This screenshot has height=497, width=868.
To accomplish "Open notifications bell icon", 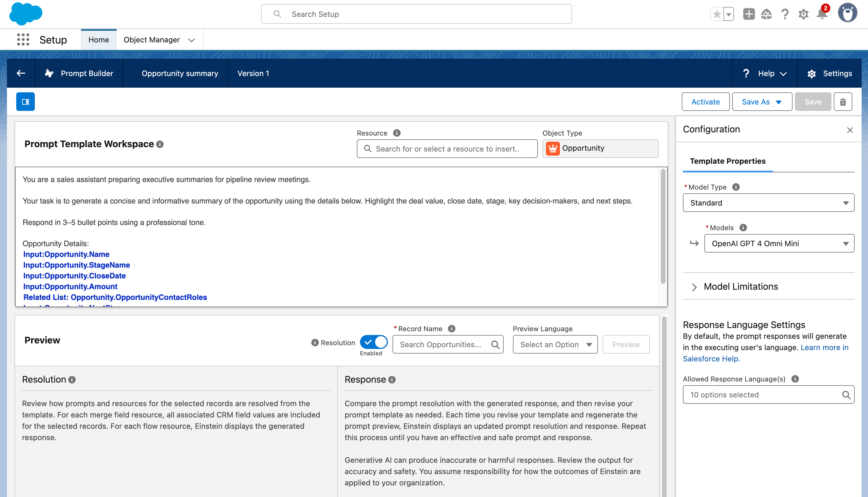I will [822, 14].
